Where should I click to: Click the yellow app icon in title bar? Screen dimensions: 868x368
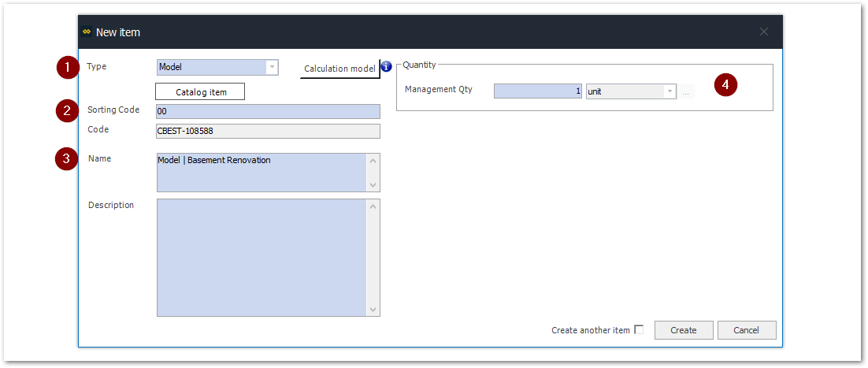pyautogui.click(x=87, y=32)
